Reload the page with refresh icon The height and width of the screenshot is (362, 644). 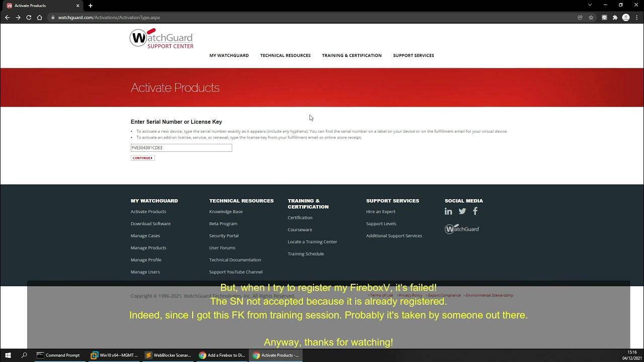tap(29, 17)
